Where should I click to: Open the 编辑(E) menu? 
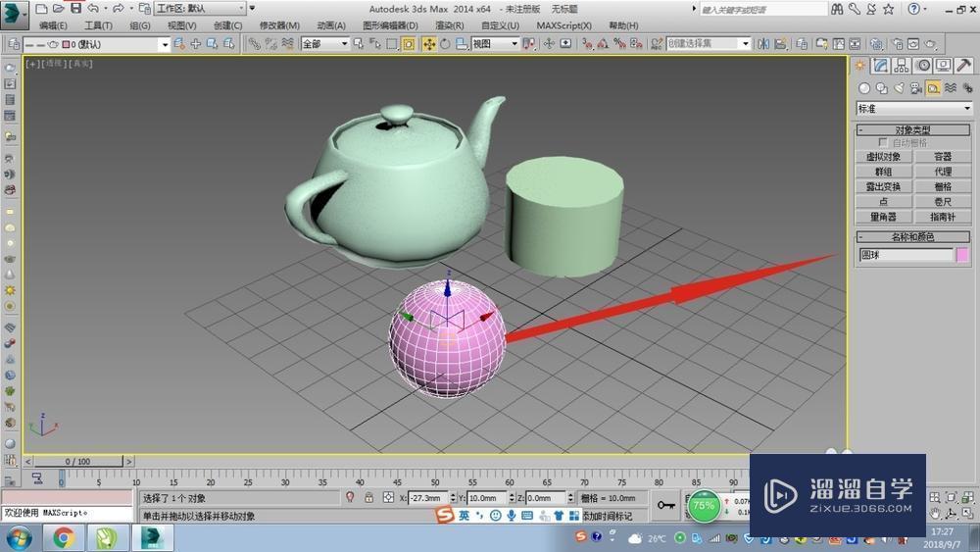click(x=53, y=25)
